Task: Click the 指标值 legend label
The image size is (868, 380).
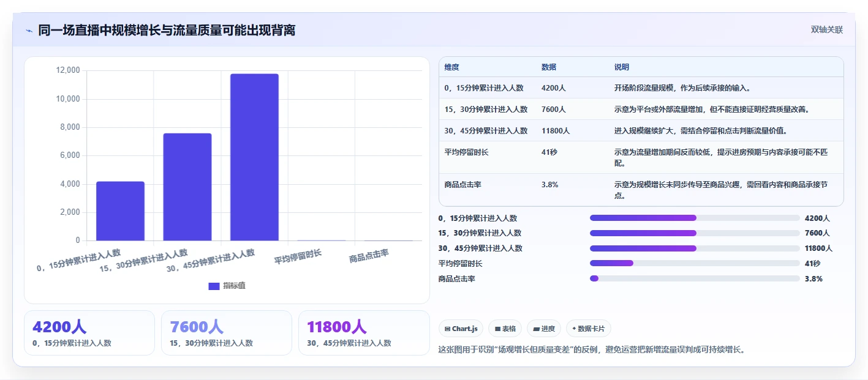Action: (x=234, y=286)
